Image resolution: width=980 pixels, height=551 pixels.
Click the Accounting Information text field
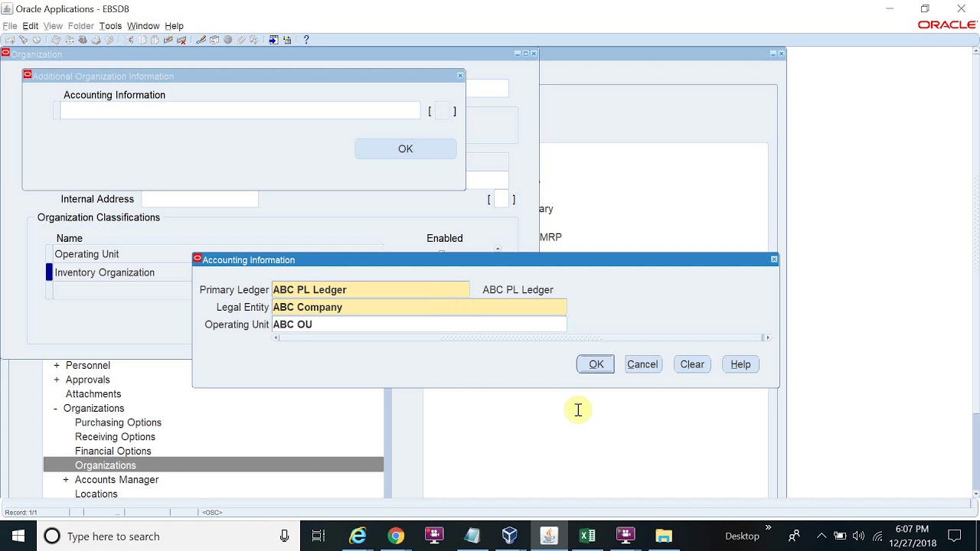pyautogui.click(x=240, y=111)
